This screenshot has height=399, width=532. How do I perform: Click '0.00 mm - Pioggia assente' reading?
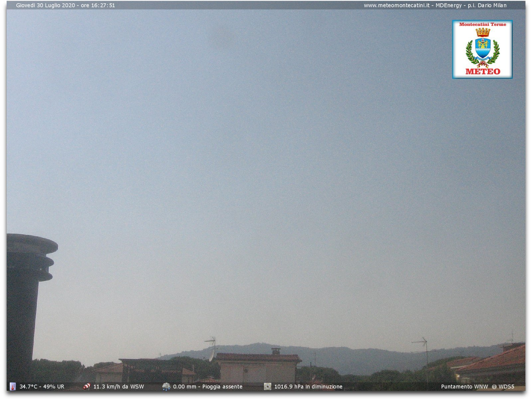(208, 387)
